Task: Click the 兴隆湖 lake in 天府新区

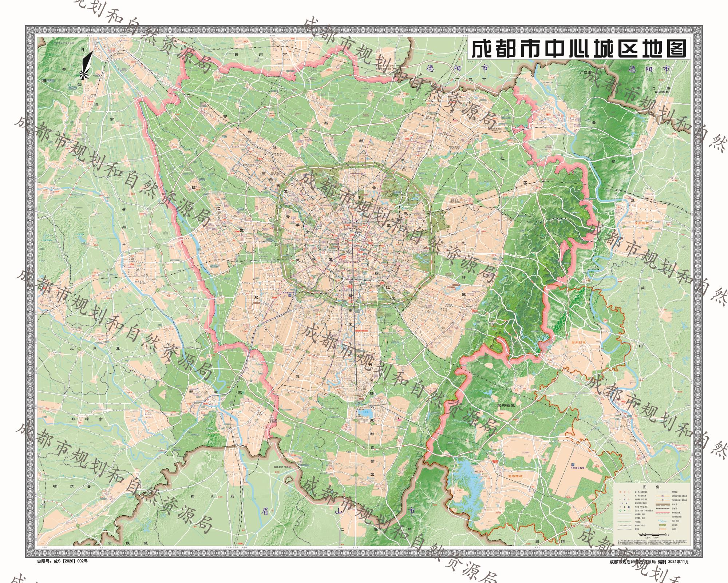Action: [365, 413]
